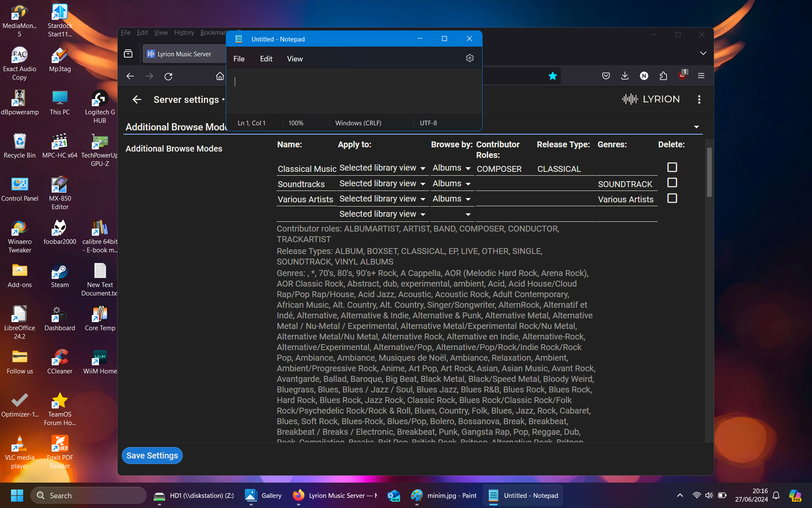Open Apply to dropdown for Various Artists
Viewport: 812px width, 508px height.
pos(382,199)
